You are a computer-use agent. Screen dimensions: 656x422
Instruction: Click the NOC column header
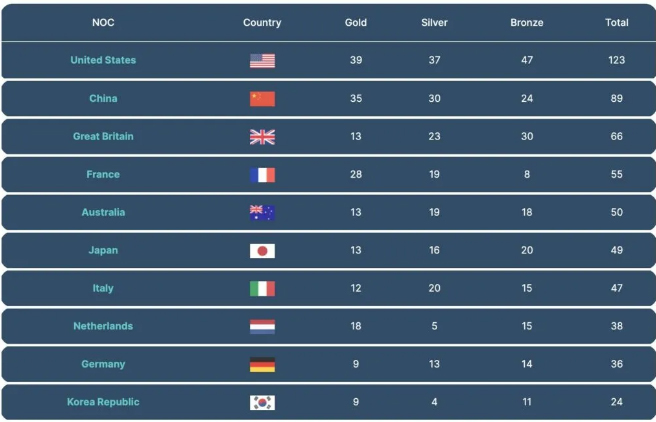click(103, 23)
